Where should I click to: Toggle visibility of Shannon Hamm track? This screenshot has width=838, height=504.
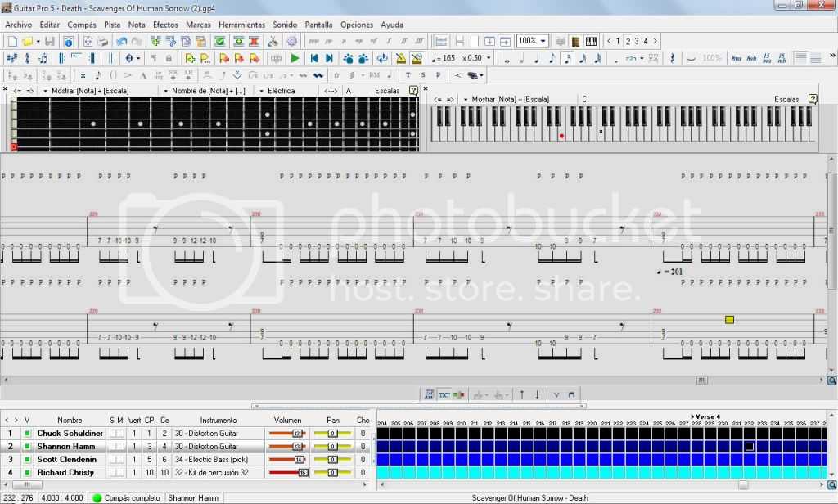pyautogui.click(x=27, y=446)
